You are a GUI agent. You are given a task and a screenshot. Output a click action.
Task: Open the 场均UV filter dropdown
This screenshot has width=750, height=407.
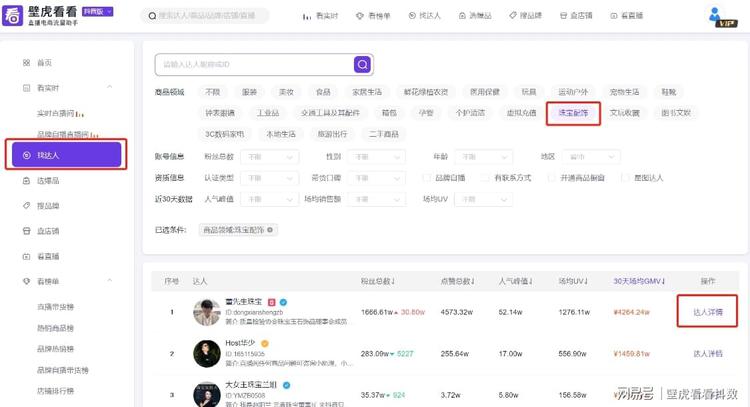coord(484,199)
